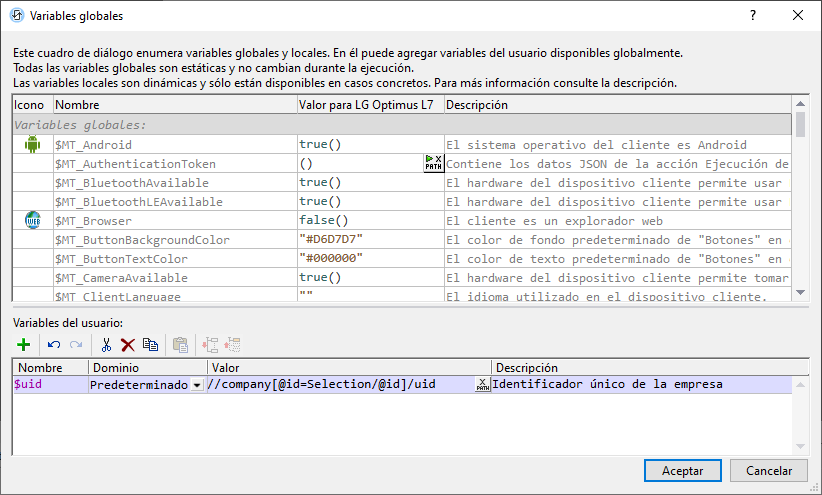Click the $uid value expression field
Image resolution: width=822 pixels, height=495 pixels.
(338, 385)
